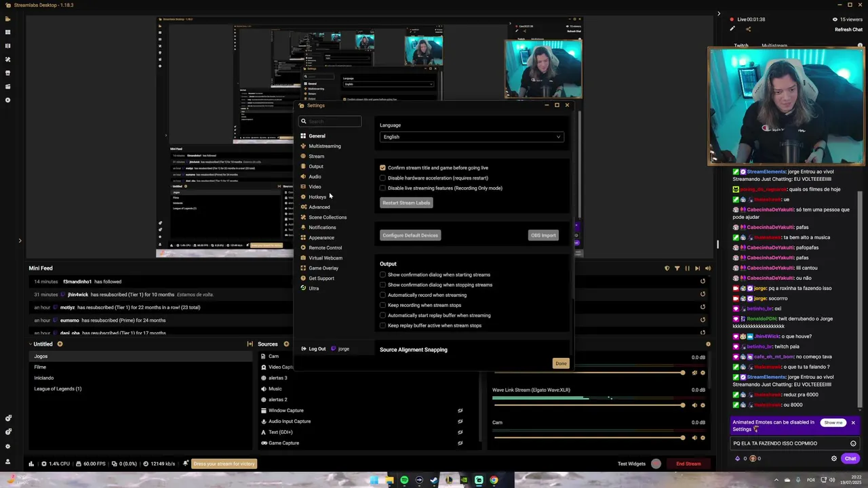Open Mini Feed filter funnel icon

point(677,268)
